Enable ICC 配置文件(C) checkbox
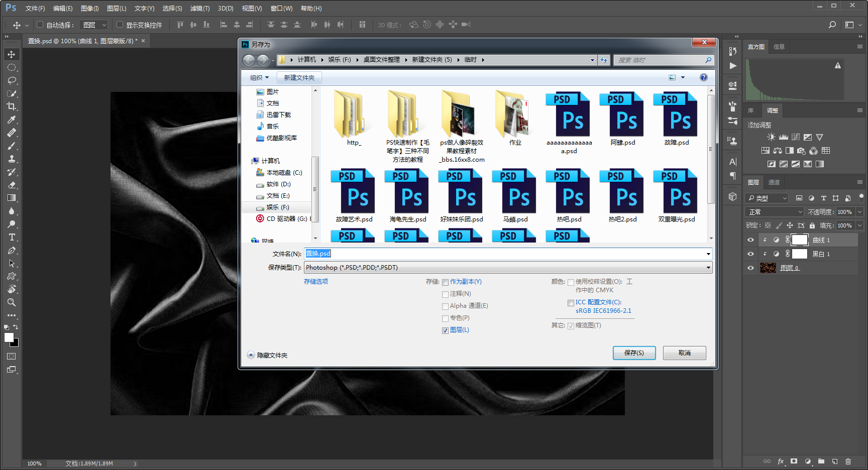The image size is (868, 470). 571,303
